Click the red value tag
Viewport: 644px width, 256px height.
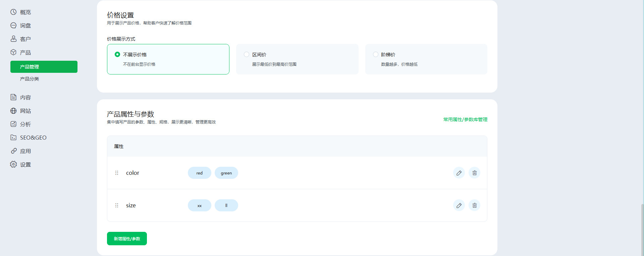pyautogui.click(x=200, y=173)
